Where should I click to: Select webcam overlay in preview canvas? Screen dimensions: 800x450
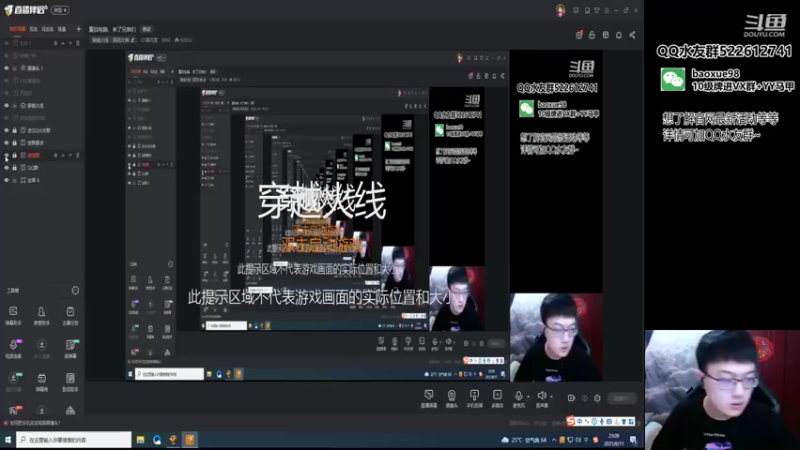pyautogui.click(x=556, y=337)
